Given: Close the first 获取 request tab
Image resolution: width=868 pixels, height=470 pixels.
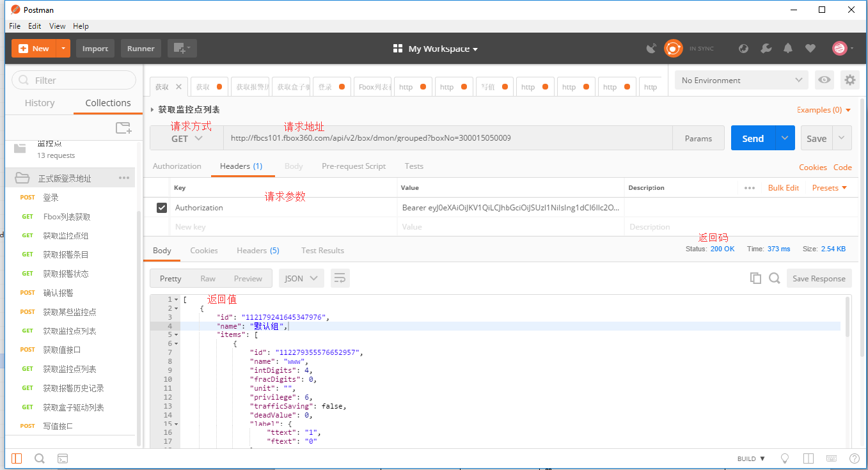Looking at the screenshot, I should click(x=178, y=87).
